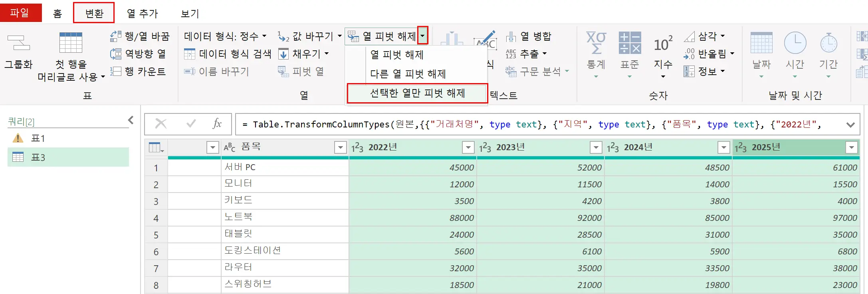This screenshot has height=294, width=868.
Task: Choose 선택한 열만 피벗 해제 menu entry
Action: tap(417, 93)
